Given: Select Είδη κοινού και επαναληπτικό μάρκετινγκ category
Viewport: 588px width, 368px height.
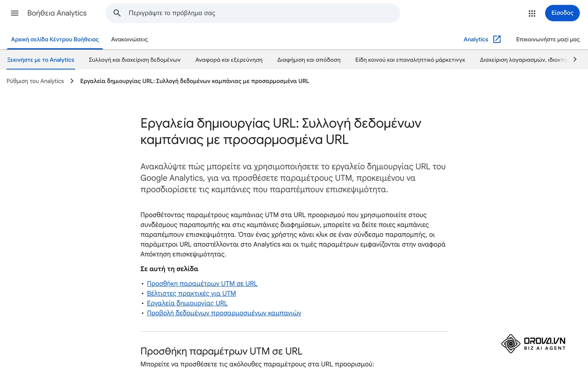Looking at the screenshot, I should pos(410,60).
